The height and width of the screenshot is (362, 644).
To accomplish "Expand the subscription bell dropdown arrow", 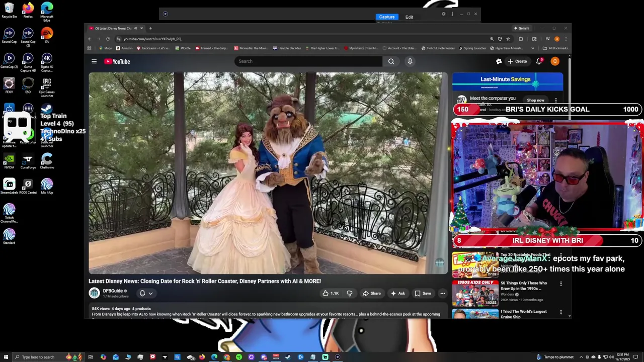I will click(x=150, y=293).
